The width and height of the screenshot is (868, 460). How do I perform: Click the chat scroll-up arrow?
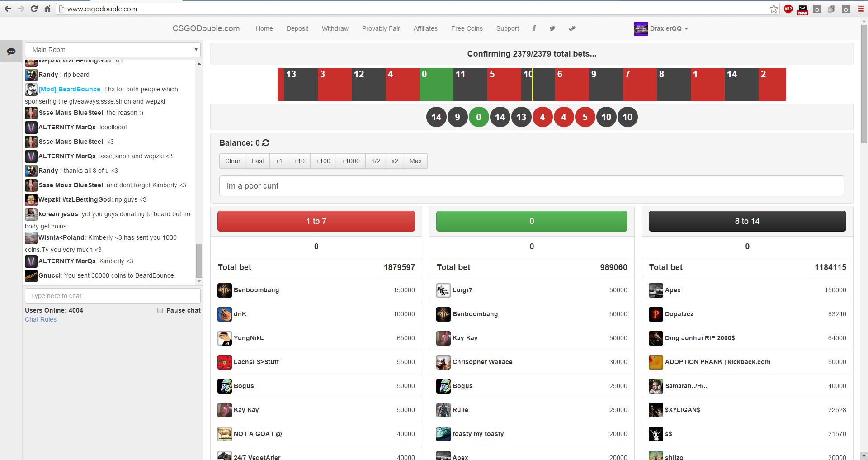click(199, 64)
